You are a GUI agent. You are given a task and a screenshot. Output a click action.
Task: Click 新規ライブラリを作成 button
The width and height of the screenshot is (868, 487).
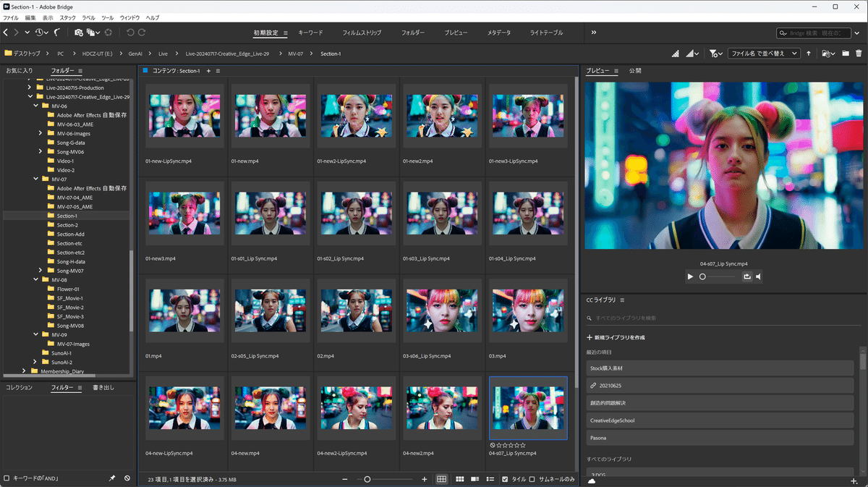tap(615, 337)
